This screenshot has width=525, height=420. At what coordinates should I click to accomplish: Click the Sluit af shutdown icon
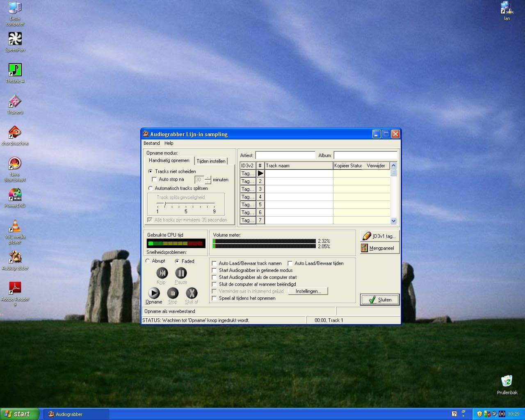(x=192, y=293)
